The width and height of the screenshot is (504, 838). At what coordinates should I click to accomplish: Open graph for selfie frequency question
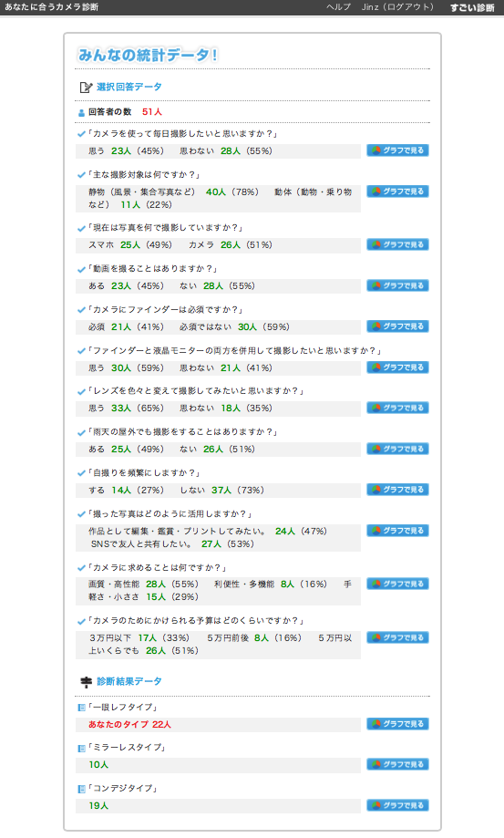pos(397,490)
